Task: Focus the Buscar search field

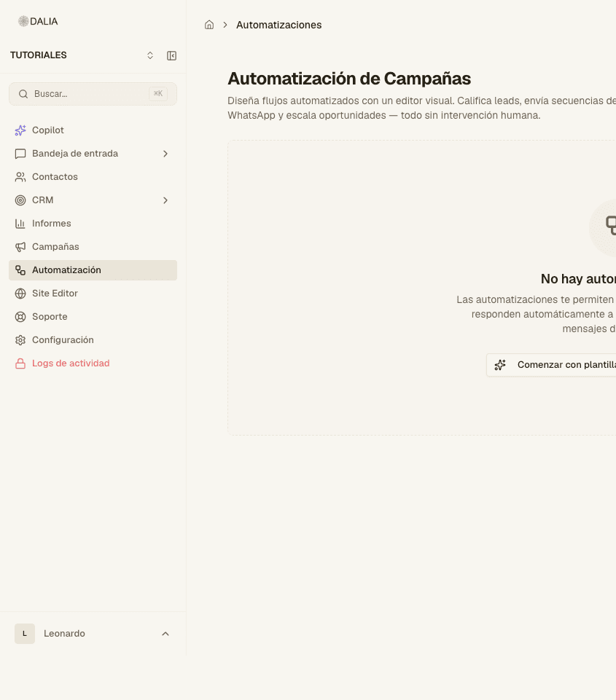Action: [x=93, y=94]
